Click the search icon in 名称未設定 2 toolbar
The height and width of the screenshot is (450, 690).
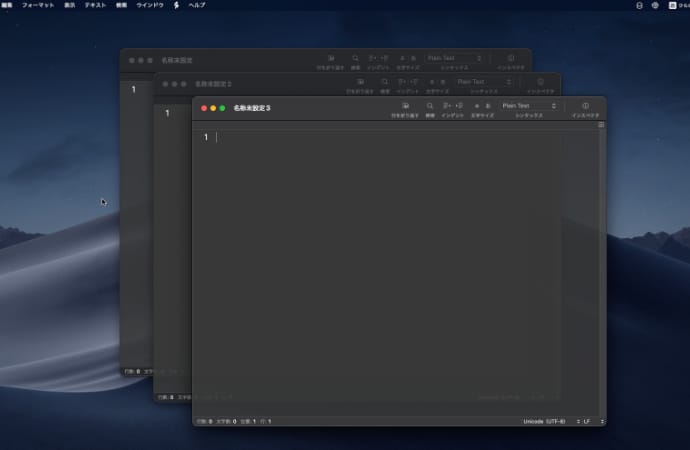tap(385, 81)
